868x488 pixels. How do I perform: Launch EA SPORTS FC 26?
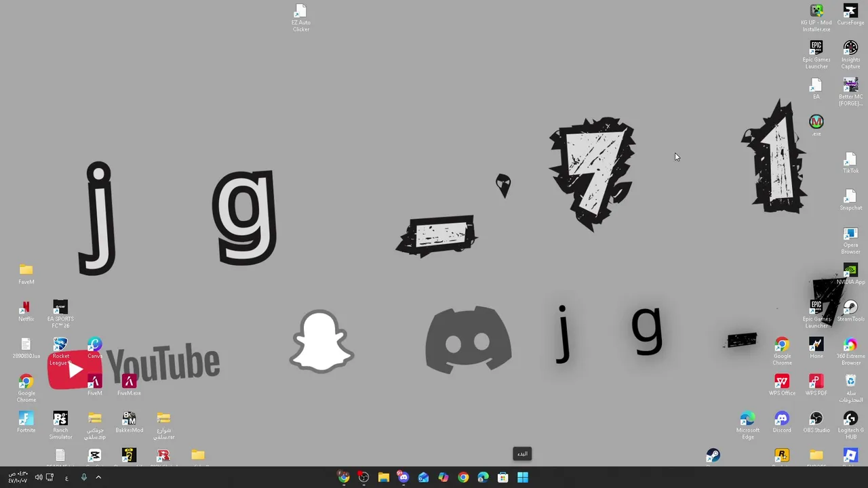click(60, 314)
